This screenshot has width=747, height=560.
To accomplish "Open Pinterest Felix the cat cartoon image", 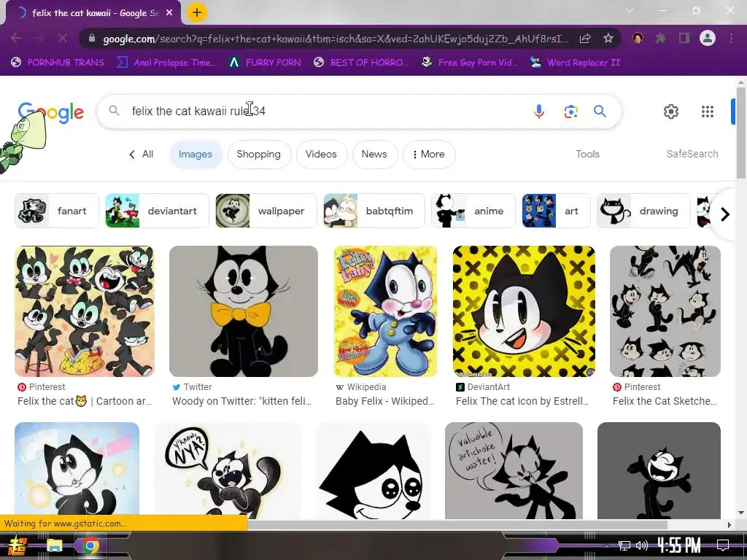I will click(85, 311).
